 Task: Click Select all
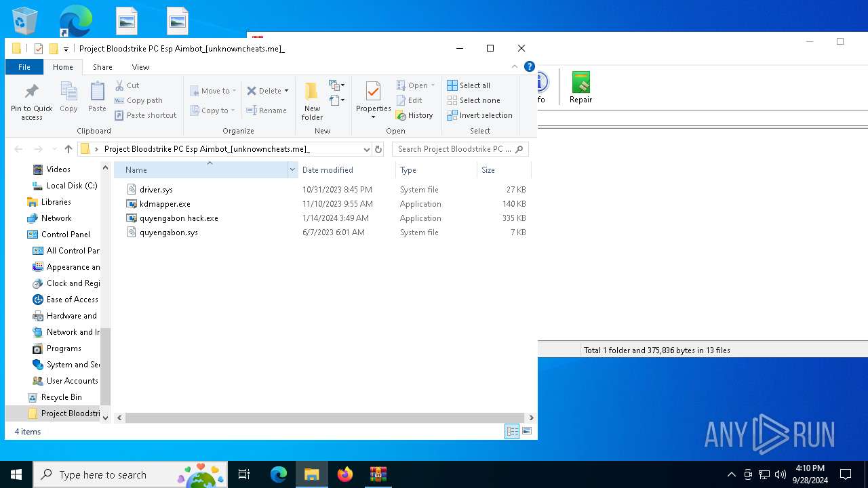pyautogui.click(x=469, y=85)
